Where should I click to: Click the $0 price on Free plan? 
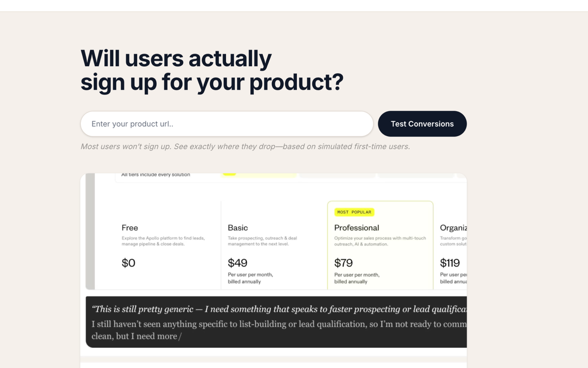(128, 263)
